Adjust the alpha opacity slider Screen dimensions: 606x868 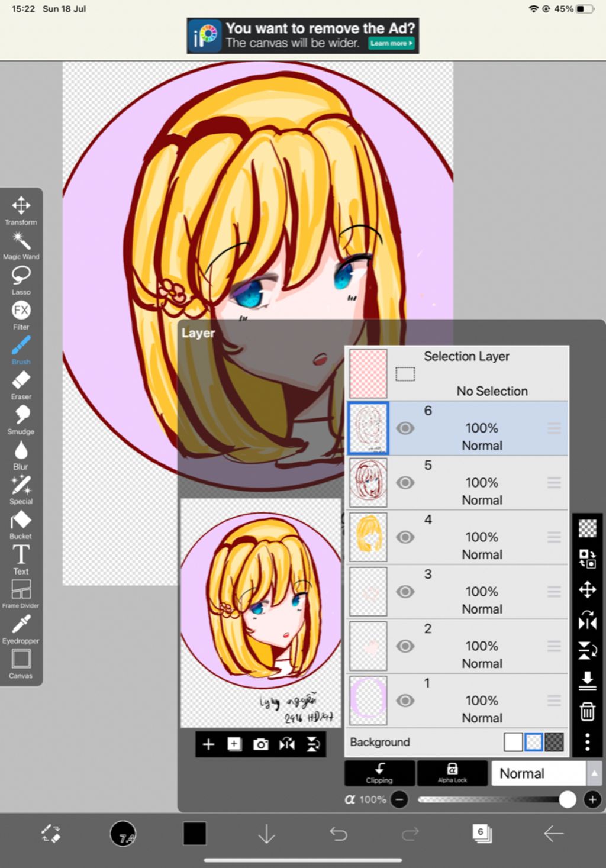coord(497,799)
